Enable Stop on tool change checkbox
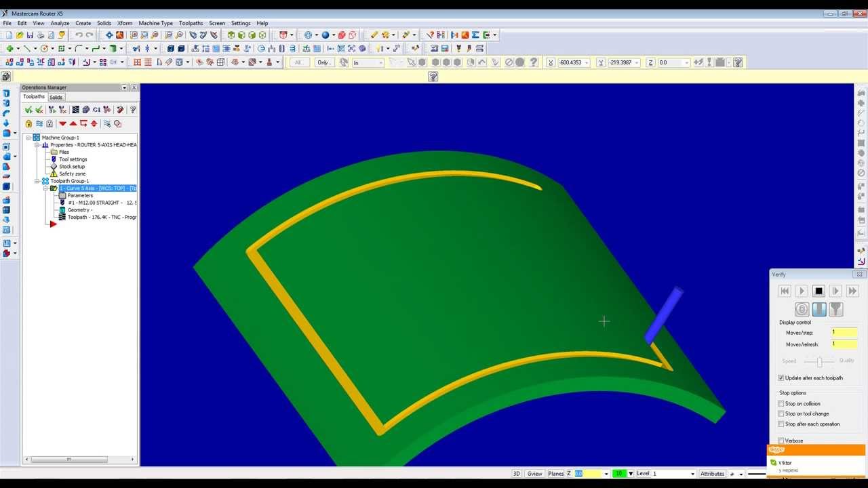The image size is (868, 488). pos(781,413)
